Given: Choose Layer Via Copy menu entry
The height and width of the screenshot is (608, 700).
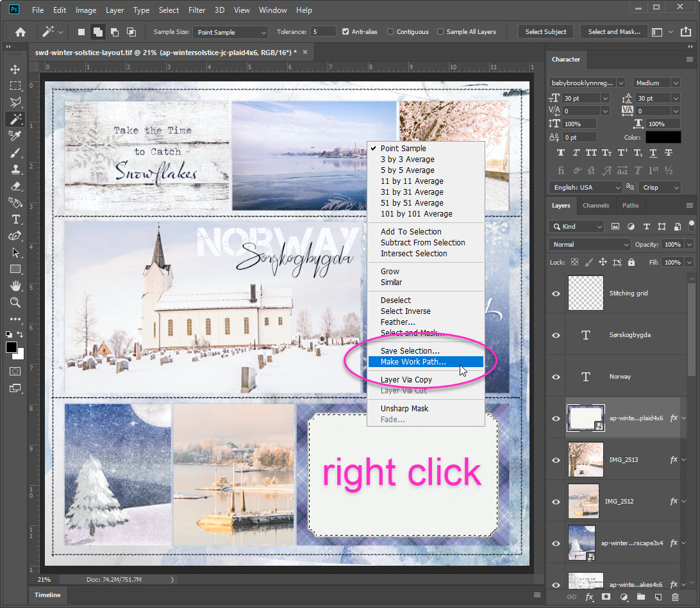Looking at the screenshot, I should click(426, 380).
